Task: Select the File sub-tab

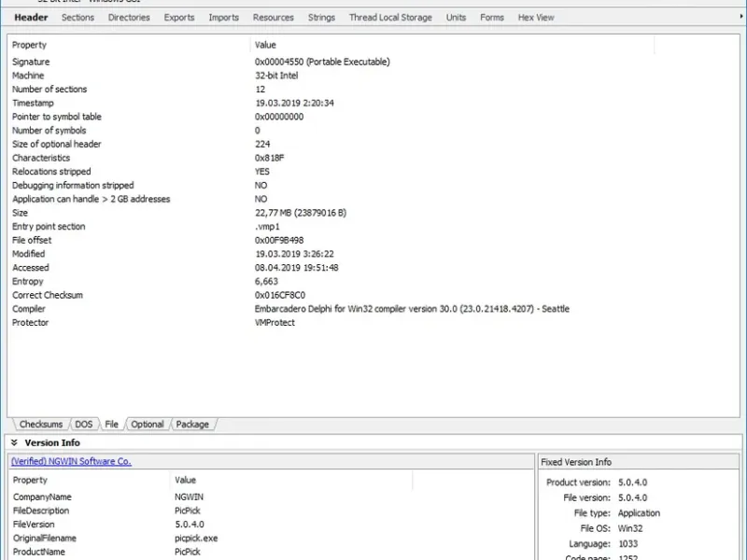Action: [111, 425]
